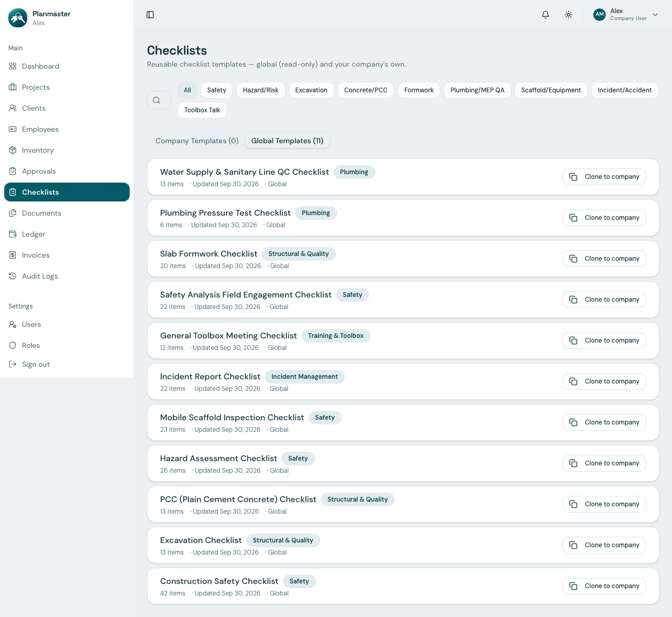Clone the Incident Report Checklist
This screenshot has width=672, height=617.
click(x=604, y=381)
